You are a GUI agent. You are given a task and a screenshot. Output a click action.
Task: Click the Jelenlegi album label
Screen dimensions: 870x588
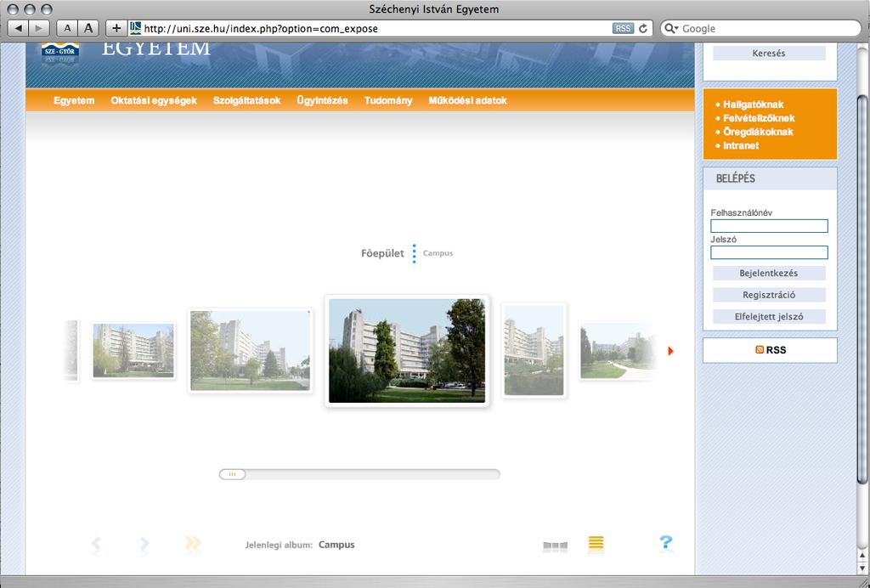(279, 546)
